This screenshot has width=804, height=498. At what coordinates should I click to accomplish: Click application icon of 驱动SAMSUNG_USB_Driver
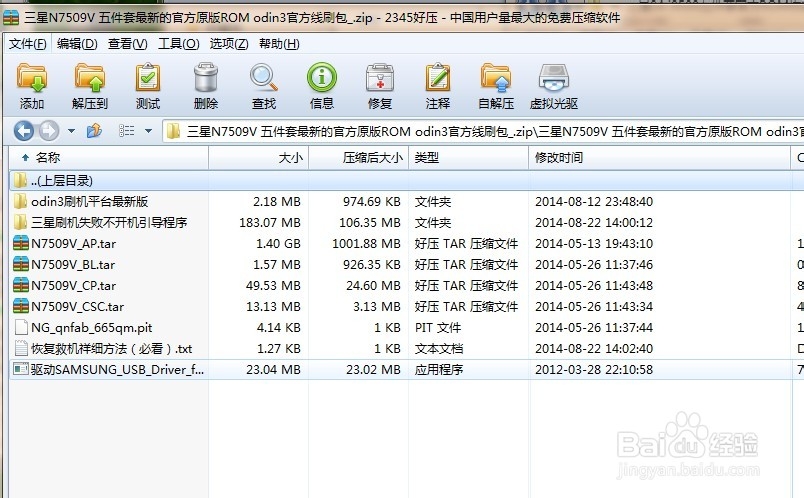point(21,369)
